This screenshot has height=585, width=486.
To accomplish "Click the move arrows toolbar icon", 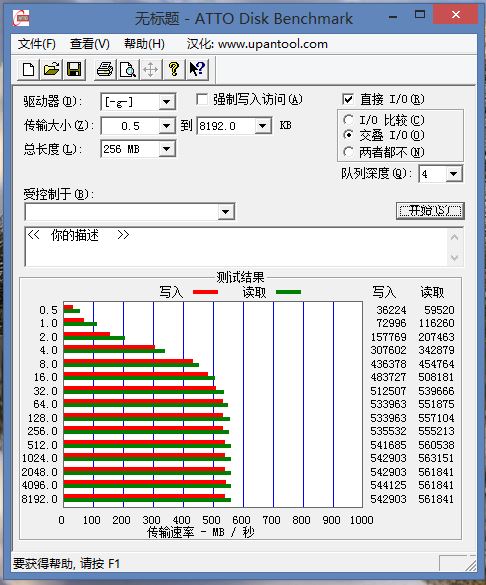I will click(150, 69).
